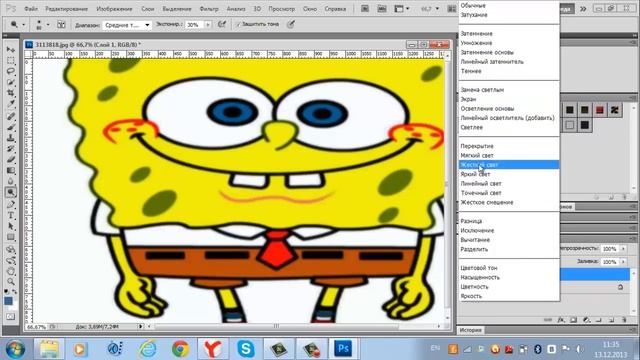Image resolution: width=640 pixels, height=360 pixels.
Task: Toggle Quick Mask mode button
Action: 11,317
